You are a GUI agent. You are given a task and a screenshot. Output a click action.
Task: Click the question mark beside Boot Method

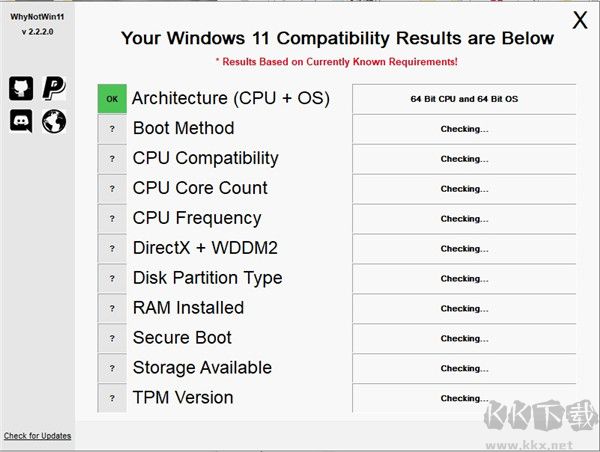tap(112, 129)
